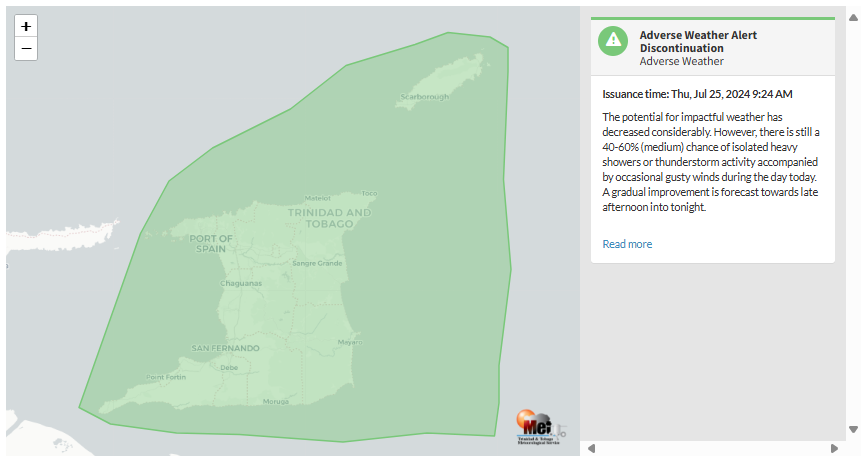Image resolution: width=863 pixels, height=458 pixels.
Task: Click the TRINIDAD AND TOBAGO country label
Action: click(x=329, y=218)
